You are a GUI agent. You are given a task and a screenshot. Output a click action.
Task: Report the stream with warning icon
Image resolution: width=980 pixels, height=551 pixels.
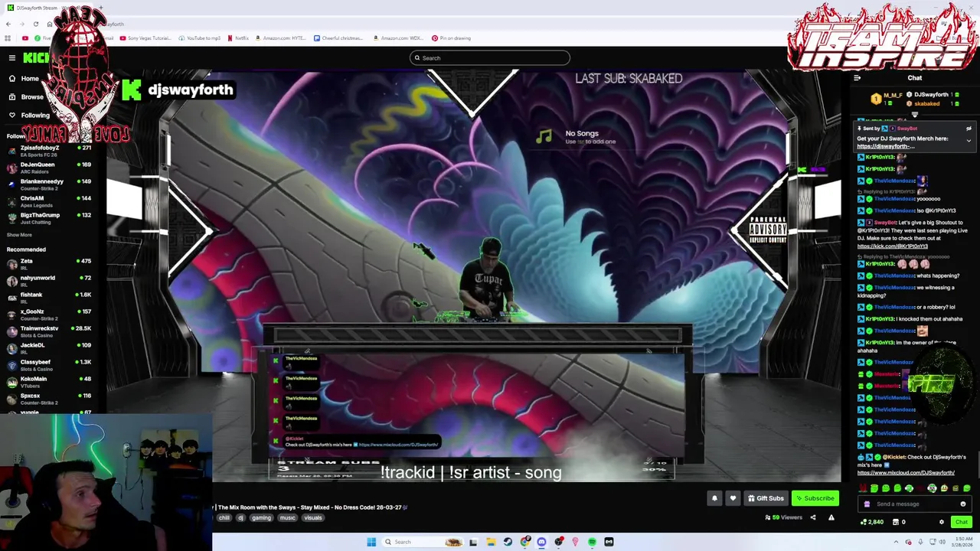point(831,517)
